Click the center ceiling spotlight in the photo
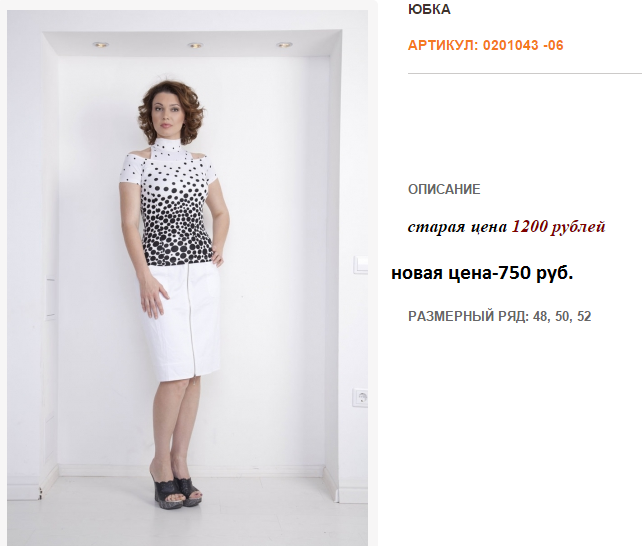The image size is (642, 546). [195, 45]
